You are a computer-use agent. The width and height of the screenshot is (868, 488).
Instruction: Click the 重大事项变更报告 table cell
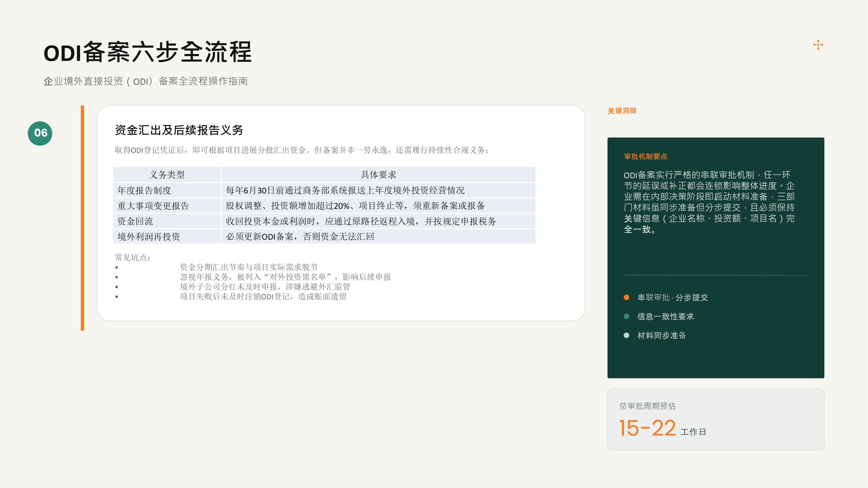click(x=167, y=206)
